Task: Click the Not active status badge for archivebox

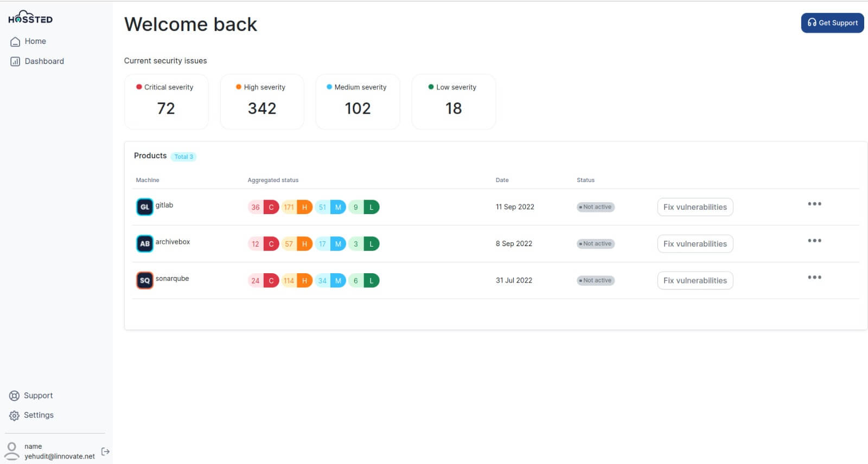Action: 596,244
